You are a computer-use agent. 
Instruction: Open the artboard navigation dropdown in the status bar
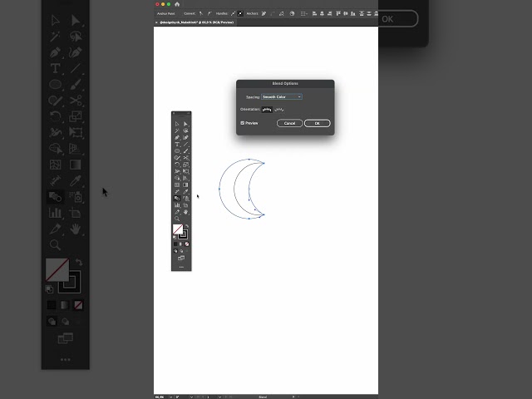click(219, 397)
